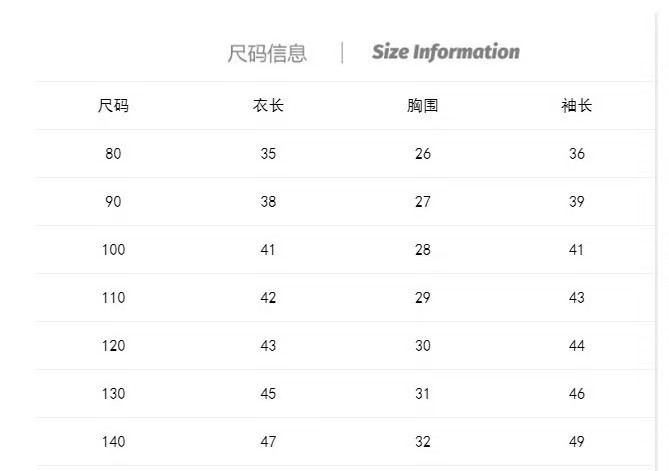Click 衣长 value 42 for size 110
Screen dimensions: 669x471
point(268,298)
